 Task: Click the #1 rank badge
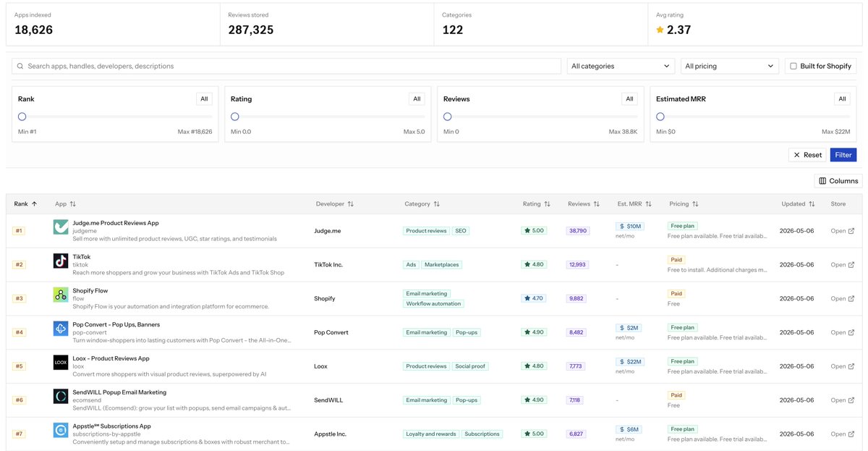click(x=19, y=231)
